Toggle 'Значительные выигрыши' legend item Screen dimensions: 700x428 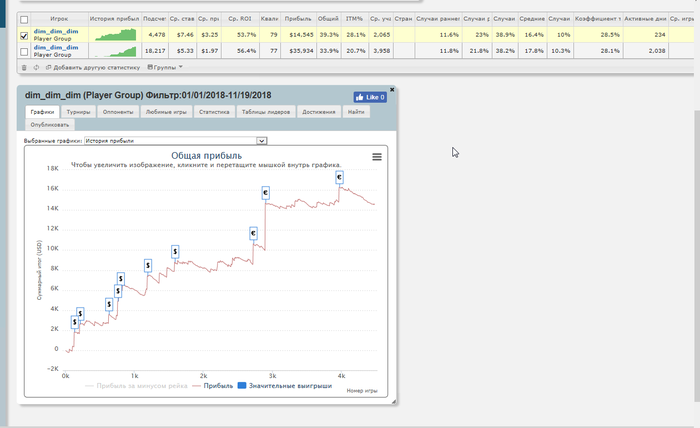point(285,386)
